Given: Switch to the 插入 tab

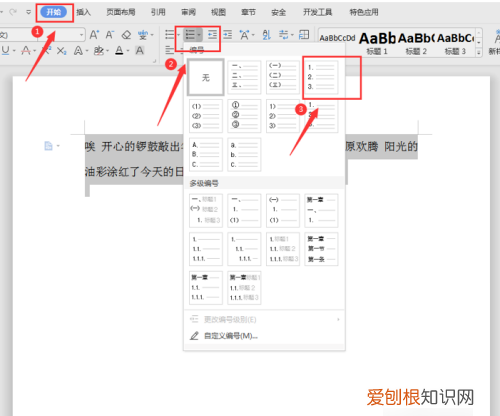Looking at the screenshot, I should [83, 12].
